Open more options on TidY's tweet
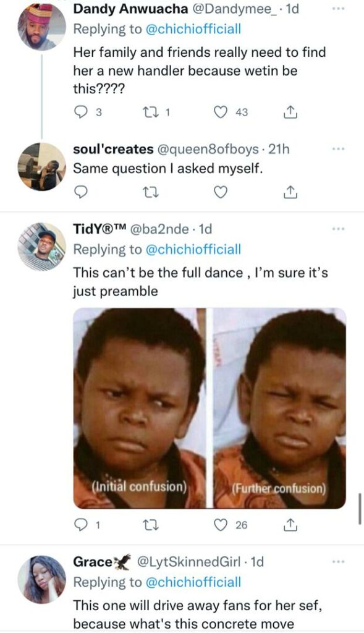The image size is (364, 633). tap(338, 229)
